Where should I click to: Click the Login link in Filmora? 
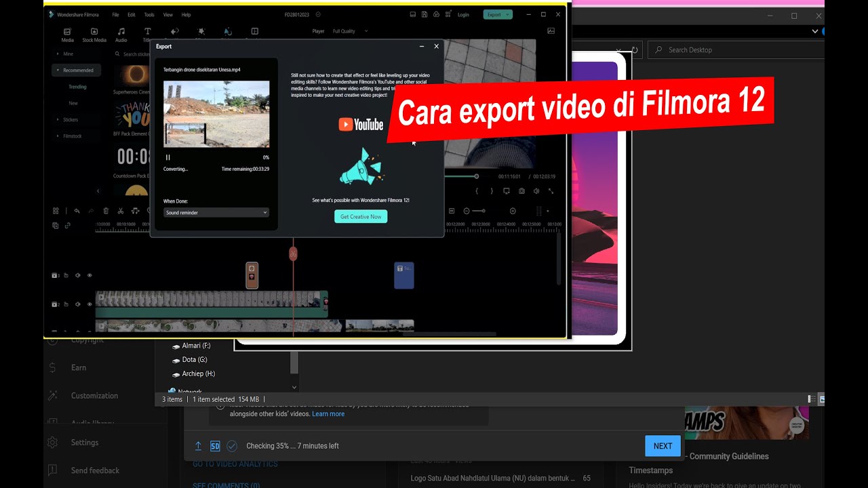point(463,14)
